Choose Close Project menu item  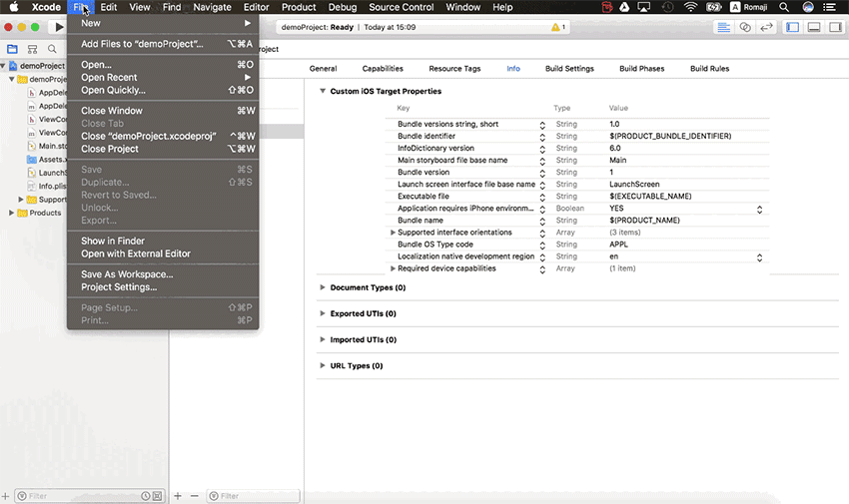tap(163, 149)
